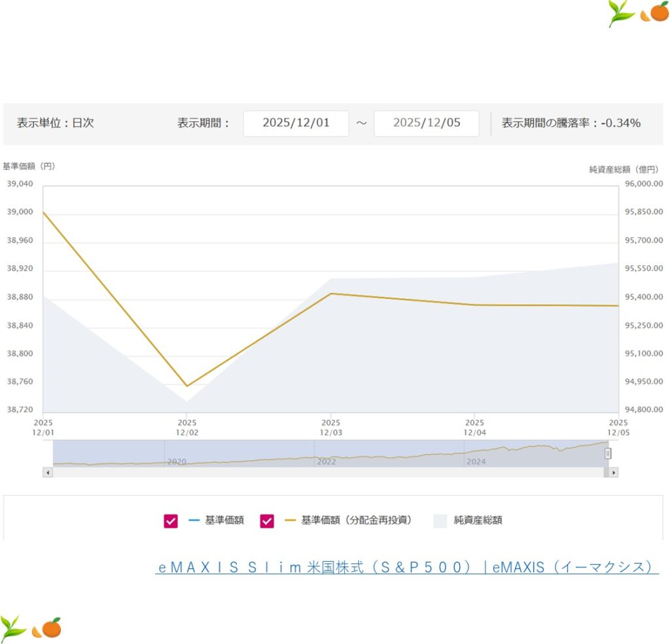Toggle the 純資産総額 legend swatch
670x644 pixels.
coord(440,520)
